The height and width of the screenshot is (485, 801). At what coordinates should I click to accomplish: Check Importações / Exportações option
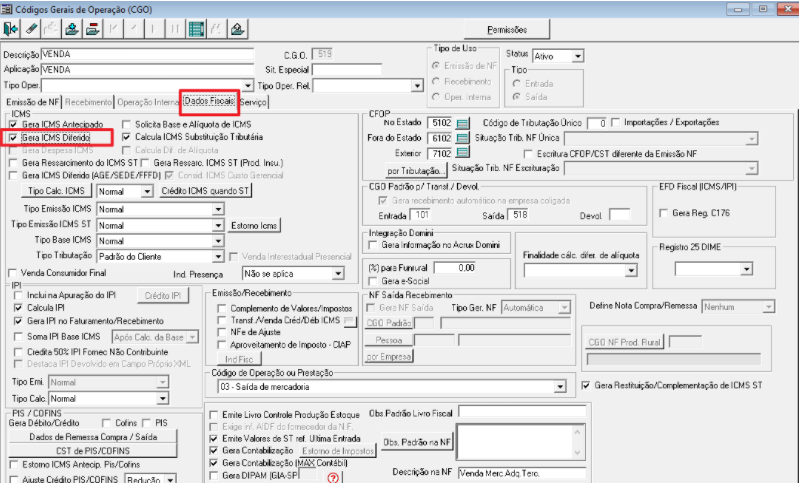[x=615, y=123]
